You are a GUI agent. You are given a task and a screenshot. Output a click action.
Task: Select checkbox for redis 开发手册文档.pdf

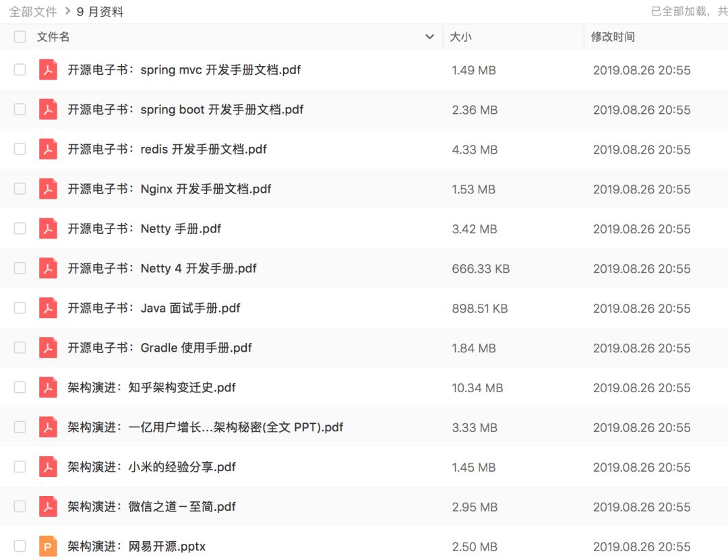tap(20, 149)
